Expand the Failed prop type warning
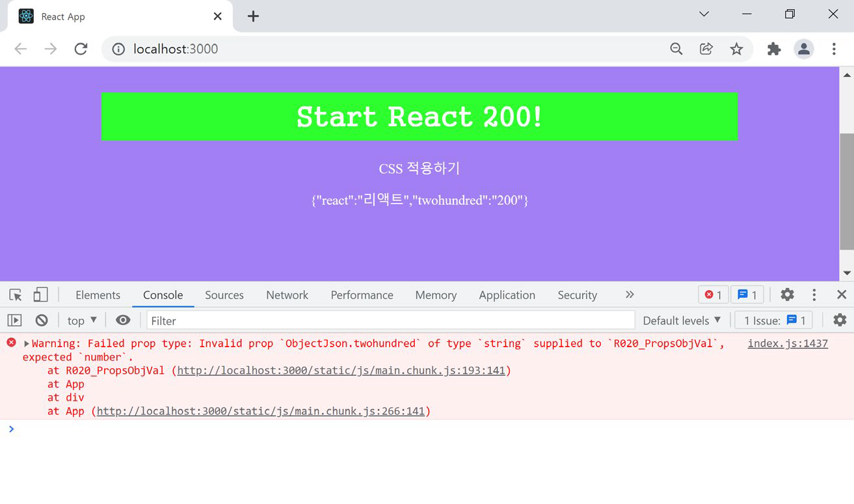The image size is (854, 504). [27, 343]
